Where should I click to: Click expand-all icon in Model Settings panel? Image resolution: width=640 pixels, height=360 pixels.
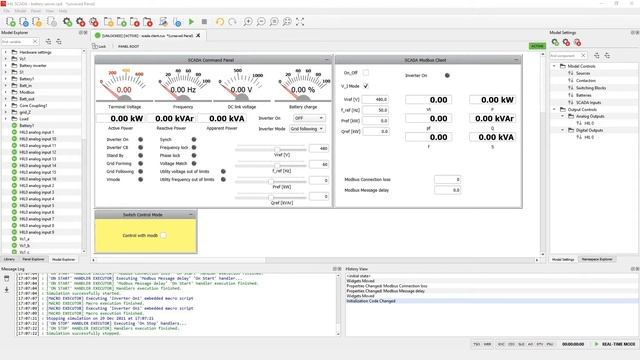(x=597, y=56)
